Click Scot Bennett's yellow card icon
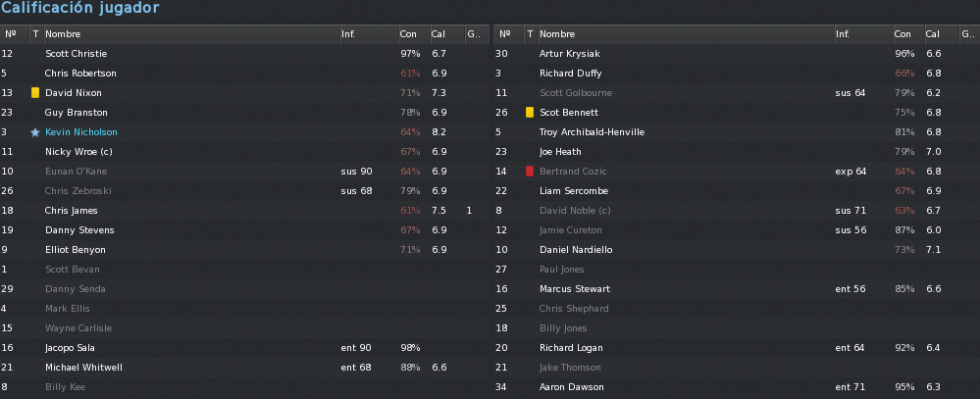Viewport: 980px width, 399px height. coord(530,113)
